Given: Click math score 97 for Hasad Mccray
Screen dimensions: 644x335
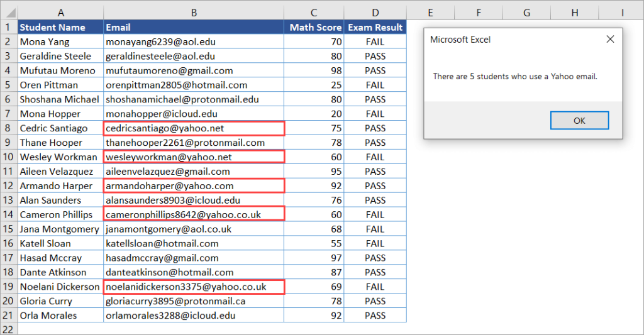Looking at the screenshot, I should pyautogui.click(x=314, y=258).
